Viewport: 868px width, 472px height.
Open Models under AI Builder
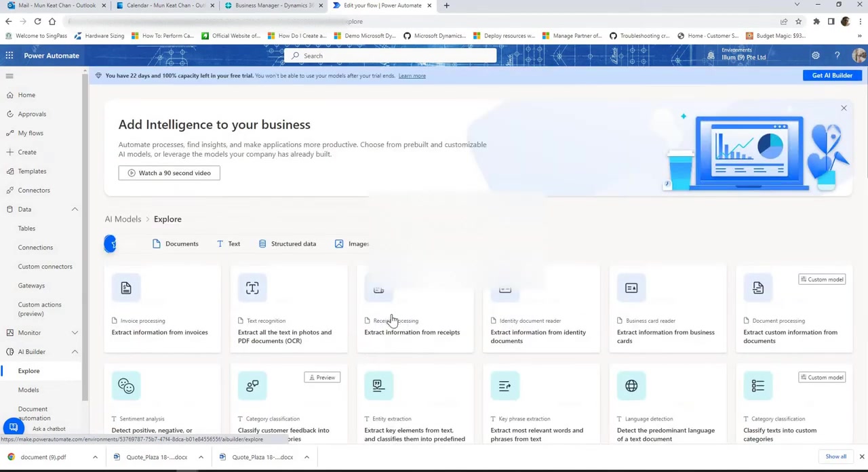28,390
